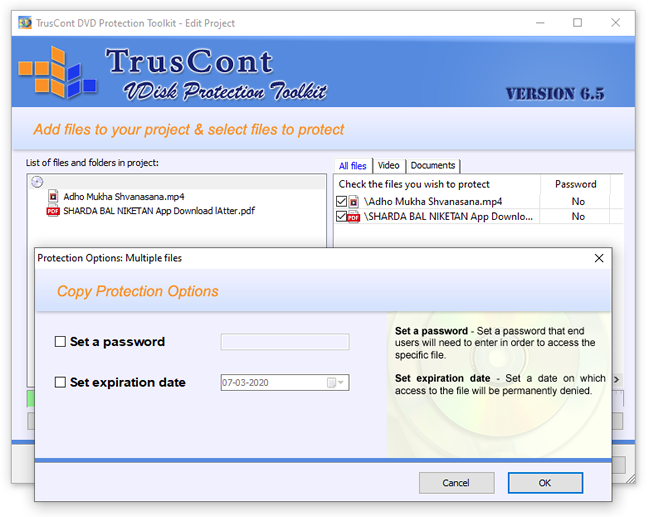Image resolution: width=649 pixels, height=517 pixels.
Task: Uncheck the \SHARDA BAL NIKETAN protect checkbox
Action: coord(341,216)
